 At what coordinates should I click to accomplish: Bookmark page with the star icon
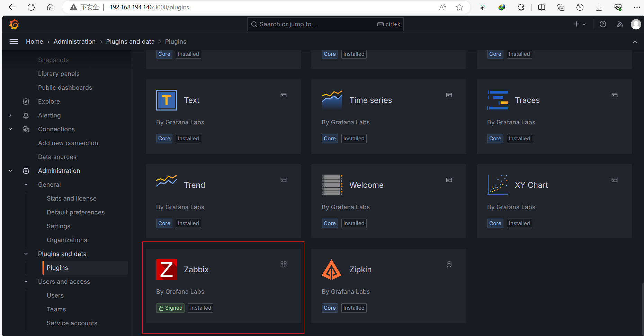459,7
